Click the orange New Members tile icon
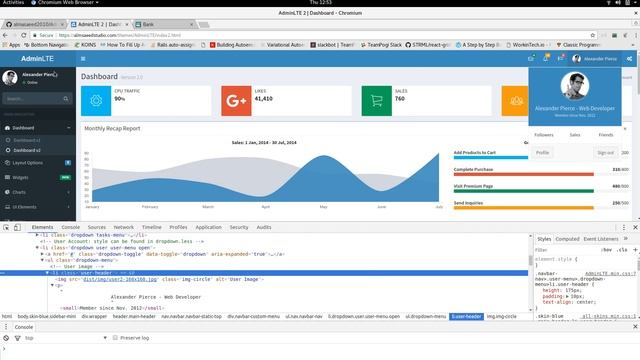 tap(515, 100)
